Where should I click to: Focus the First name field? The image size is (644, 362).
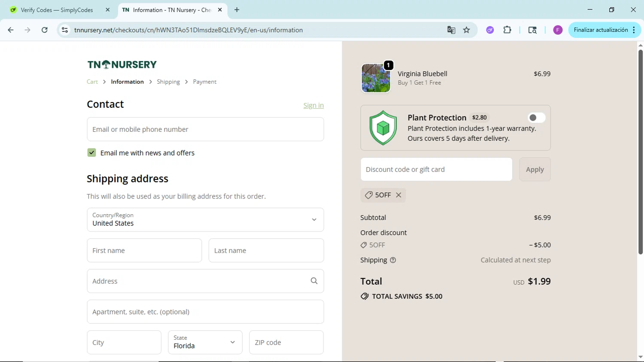[x=144, y=250]
